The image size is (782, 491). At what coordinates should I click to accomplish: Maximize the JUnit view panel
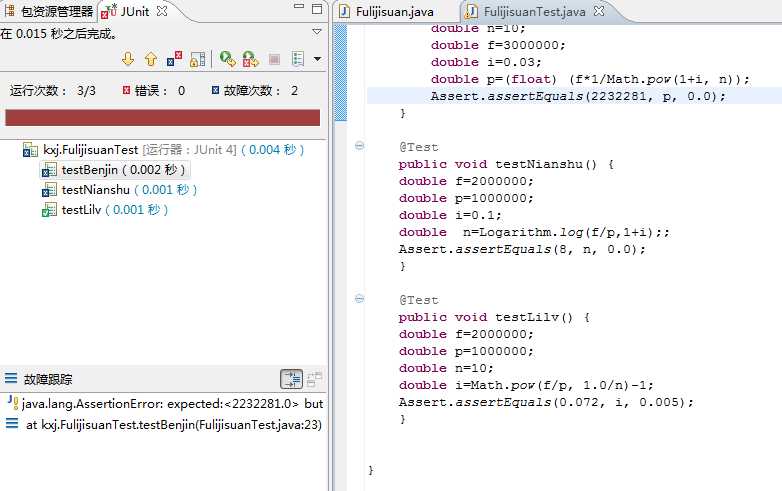(x=317, y=8)
